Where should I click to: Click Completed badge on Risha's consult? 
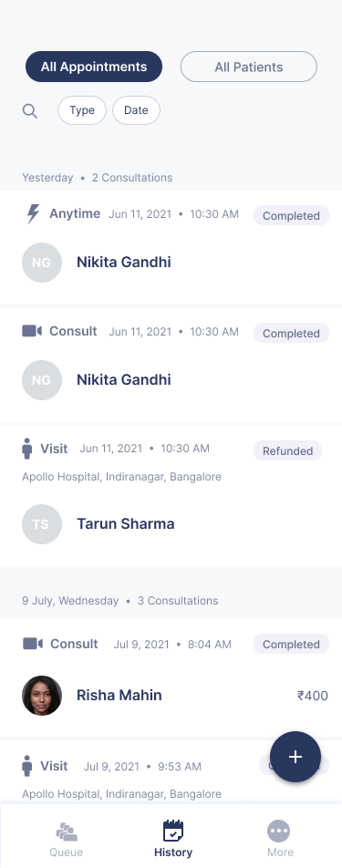point(291,645)
